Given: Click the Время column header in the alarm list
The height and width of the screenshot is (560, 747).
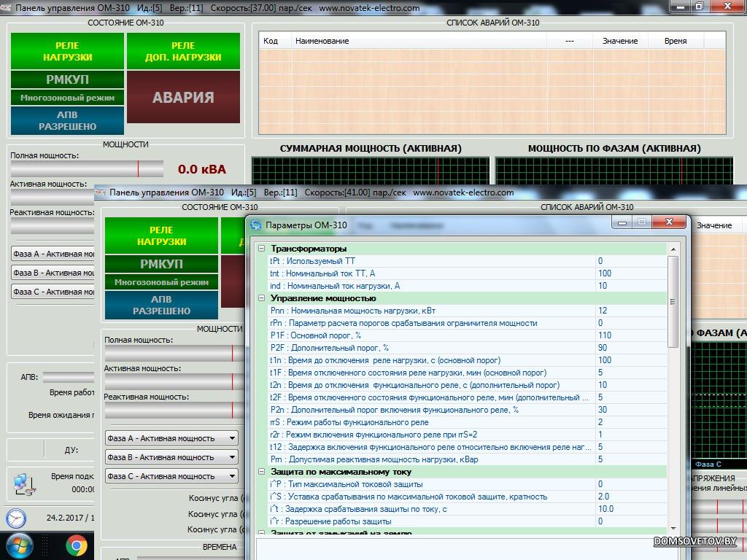Looking at the screenshot, I should coord(676,41).
